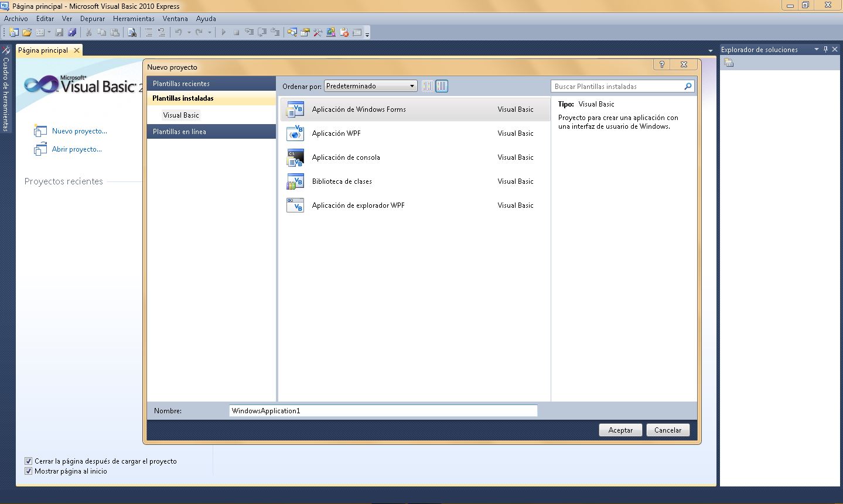Open Explorador de soluciones panel options arrow
843x504 pixels.
817,50
